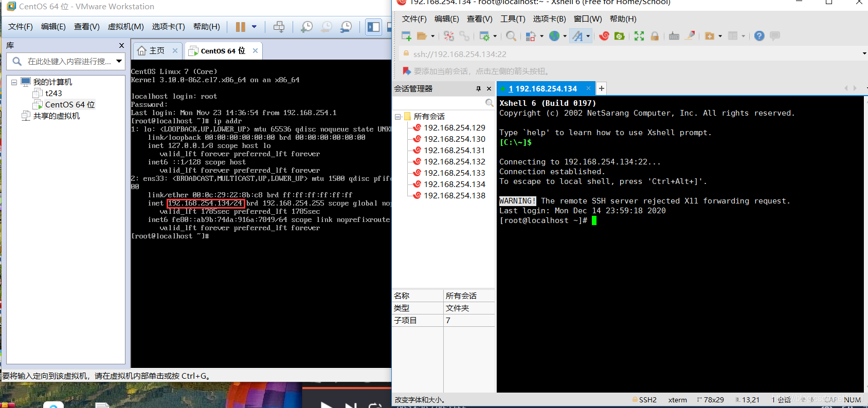Close the 会话管理器 panel

tap(489, 89)
